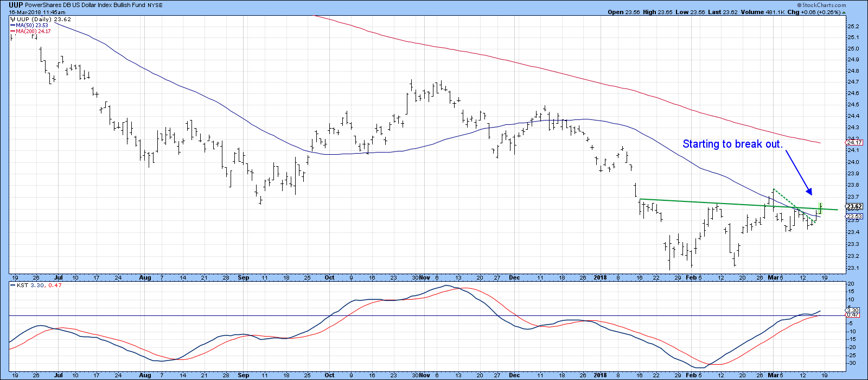Click the bold 23.62 price tag on the right axis
Image resolution: width=868 pixels, height=380 pixels.
click(854, 206)
